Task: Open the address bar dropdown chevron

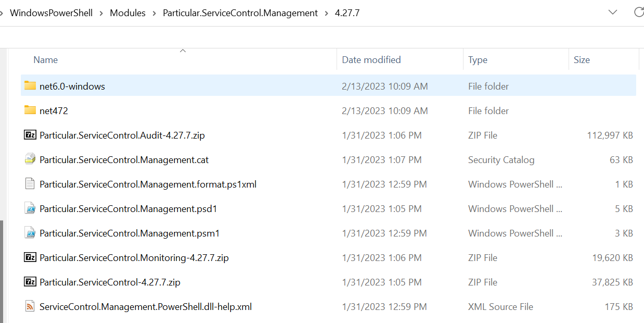Action: (612, 11)
